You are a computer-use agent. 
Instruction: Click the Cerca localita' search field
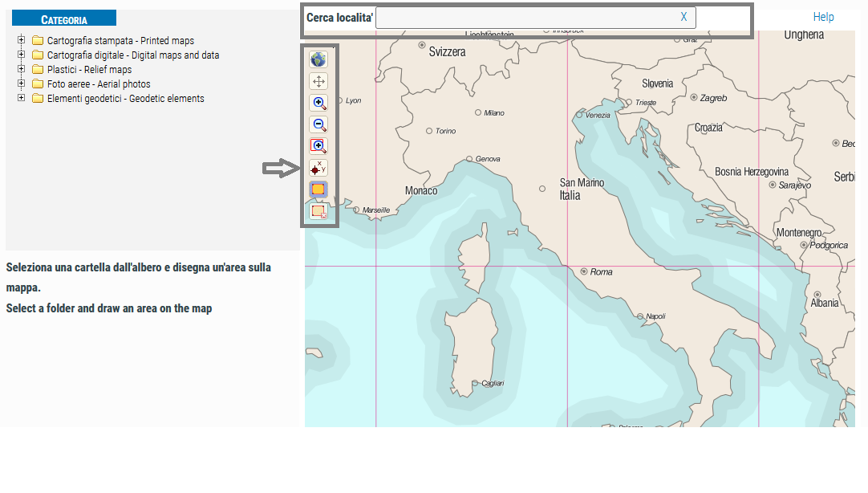click(525, 18)
